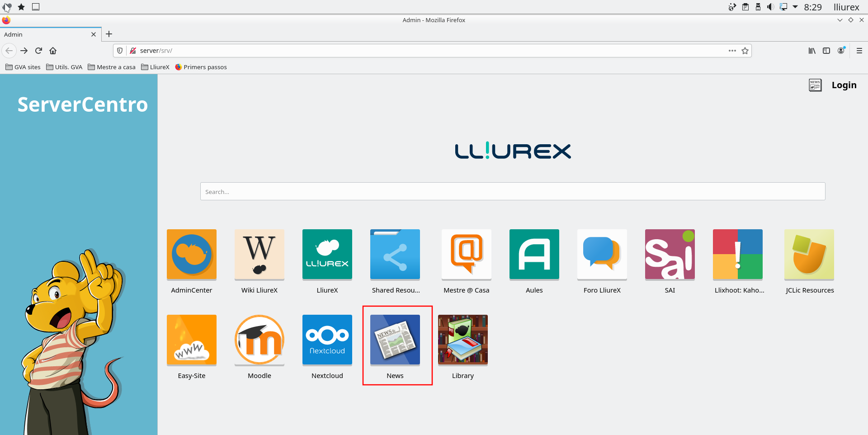The height and width of the screenshot is (435, 868).
Task: Open the Nextcloud app icon
Action: click(x=327, y=340)
